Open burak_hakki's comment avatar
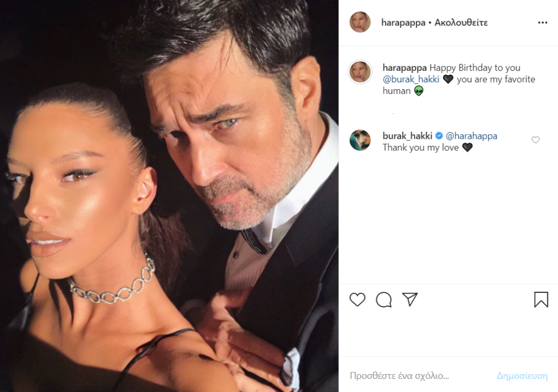The height and width of the screenshot is (392, 558). tap(360, 140)
